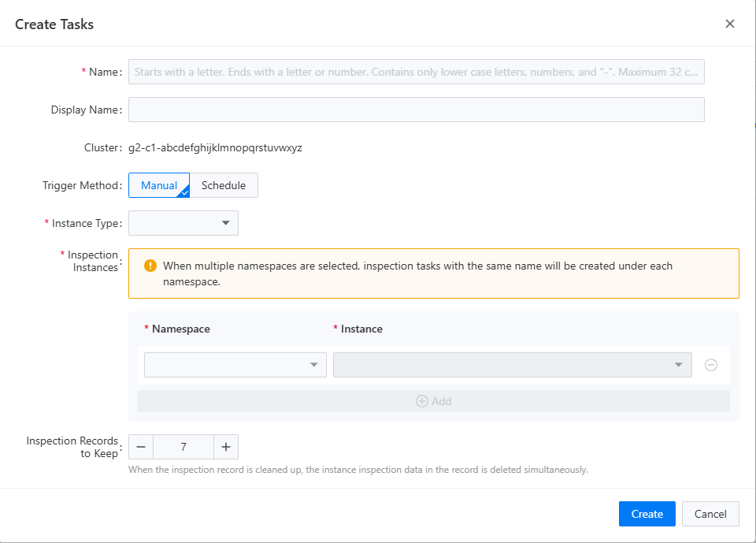Click the inspection records count field showing 7
Screen dimensions: 756x543
point(183,447)
